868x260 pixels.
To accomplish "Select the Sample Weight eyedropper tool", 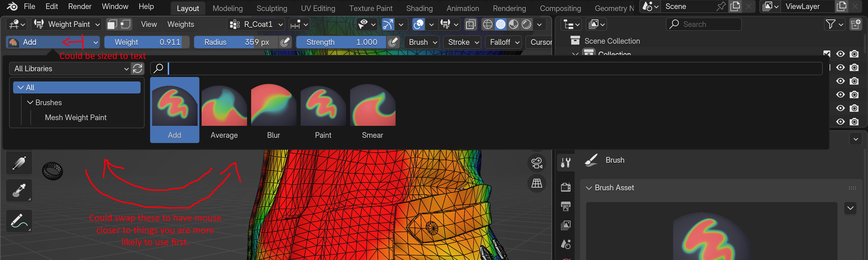I will 19,191.
